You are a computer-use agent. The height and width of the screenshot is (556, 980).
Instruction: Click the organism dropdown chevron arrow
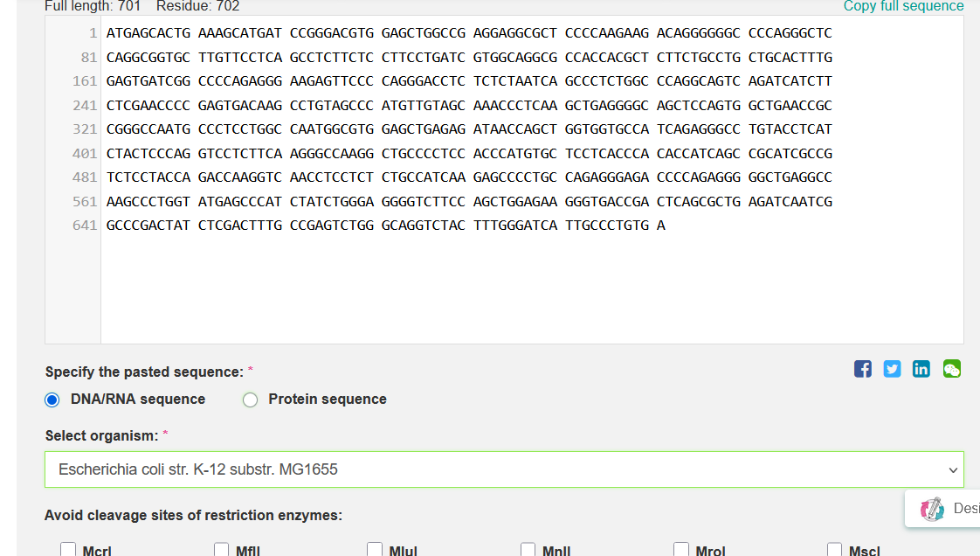tap(953, 470)
